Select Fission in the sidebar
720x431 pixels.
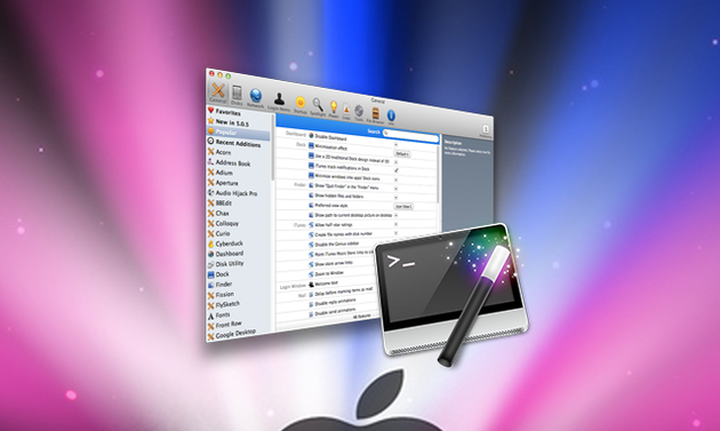[221, 295]
